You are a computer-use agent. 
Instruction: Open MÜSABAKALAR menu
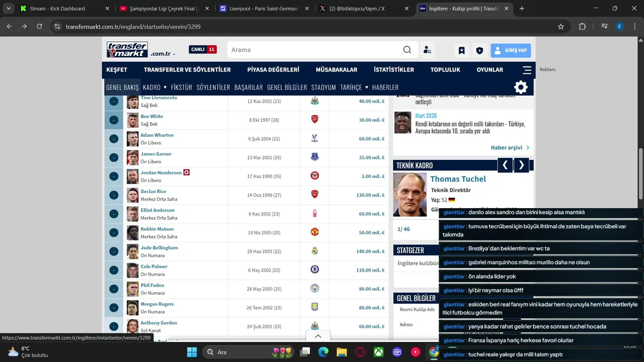tap(337, 70)
